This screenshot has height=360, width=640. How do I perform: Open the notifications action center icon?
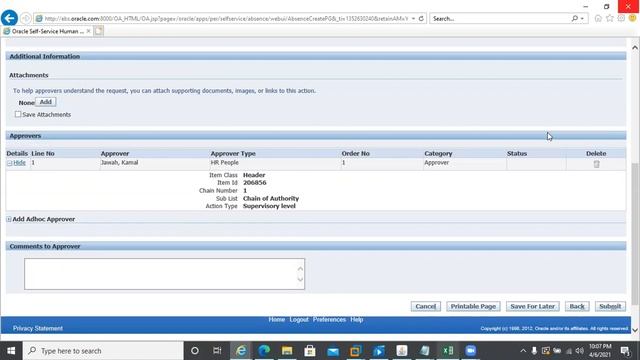625,351
